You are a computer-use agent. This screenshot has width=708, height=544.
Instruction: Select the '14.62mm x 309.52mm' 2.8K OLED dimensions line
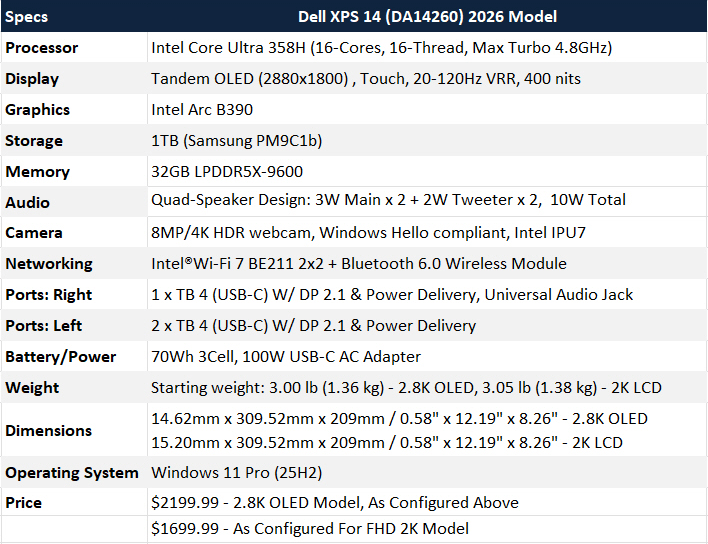pyautogui.click(x=400, y=419)
